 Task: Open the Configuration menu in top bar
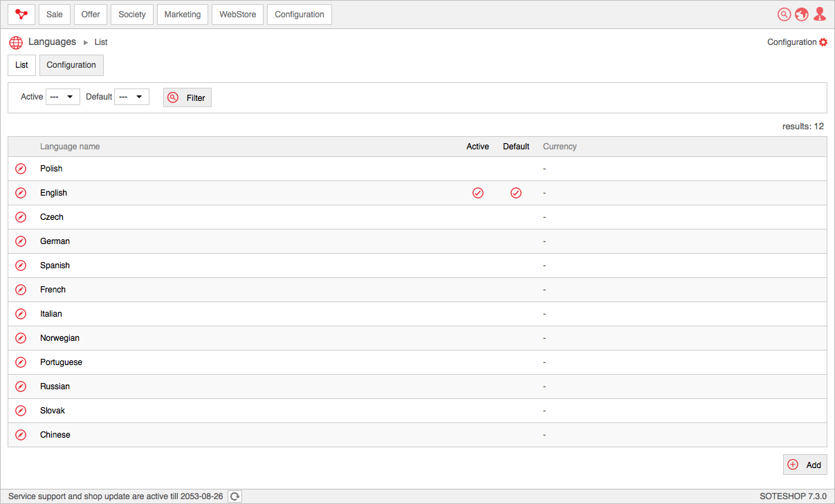point(300,15)
